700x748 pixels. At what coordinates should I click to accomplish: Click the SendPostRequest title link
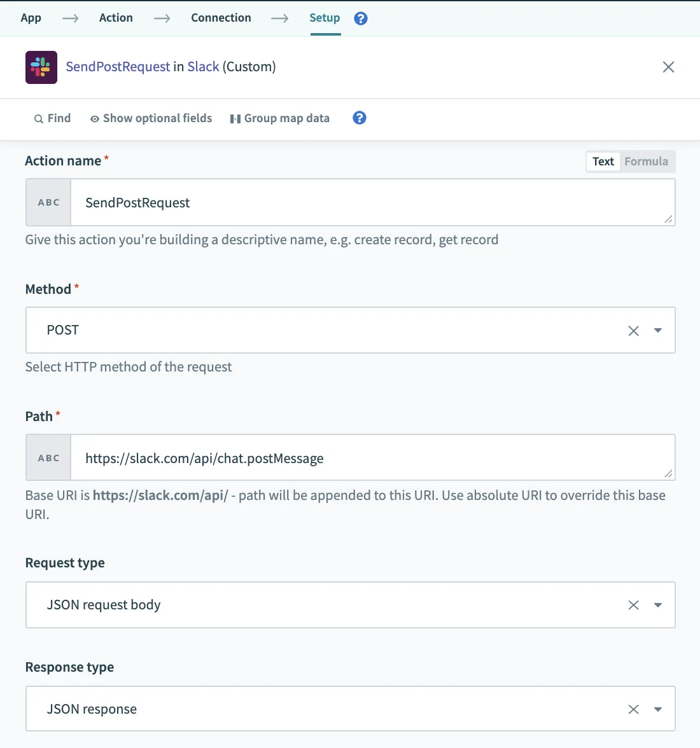pos(118,67)
